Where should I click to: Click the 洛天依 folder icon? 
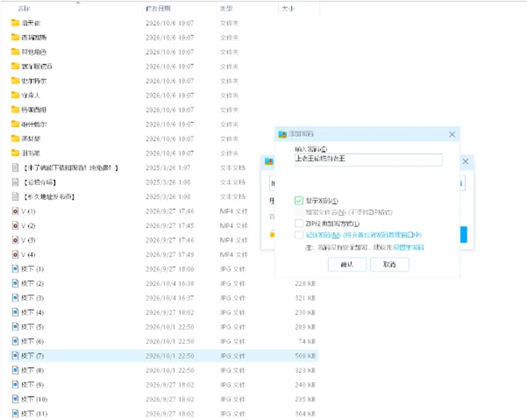(15, 23)
